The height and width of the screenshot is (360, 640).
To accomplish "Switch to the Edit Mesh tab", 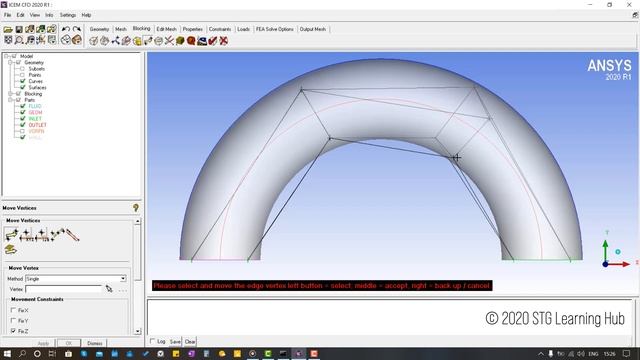I will tap(167, 29).
